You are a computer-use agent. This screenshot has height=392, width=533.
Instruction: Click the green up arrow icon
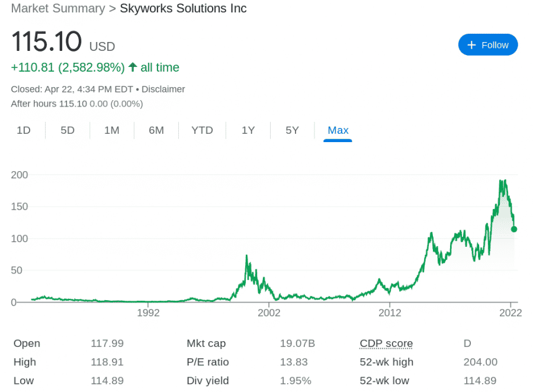(x=133, y=67)
